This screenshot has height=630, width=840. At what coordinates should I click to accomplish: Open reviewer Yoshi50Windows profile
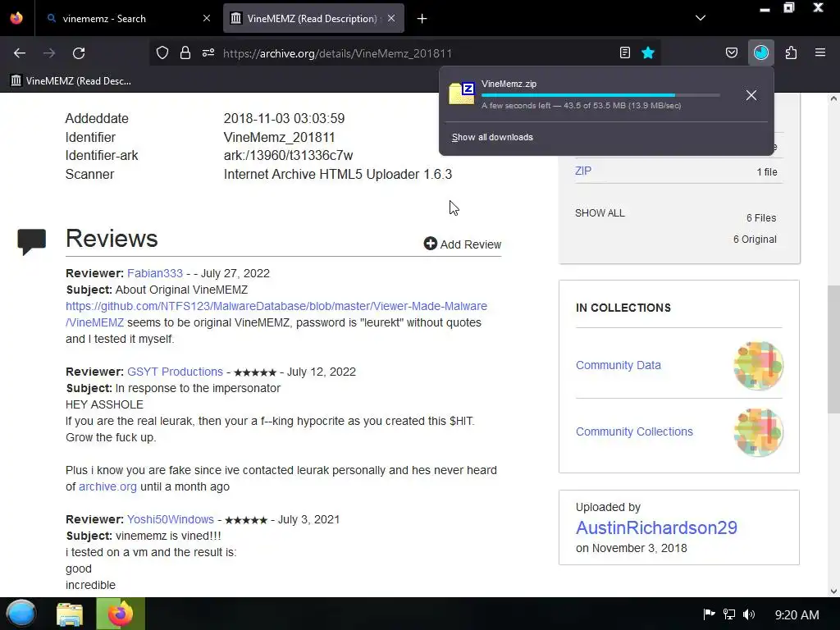click(171, 519)
